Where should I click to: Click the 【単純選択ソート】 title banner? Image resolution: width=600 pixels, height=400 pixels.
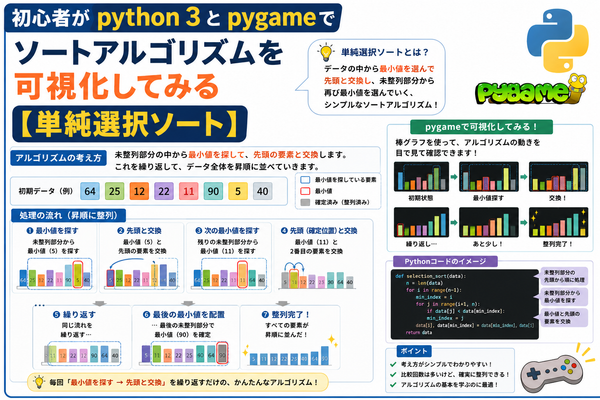point(130,124)
